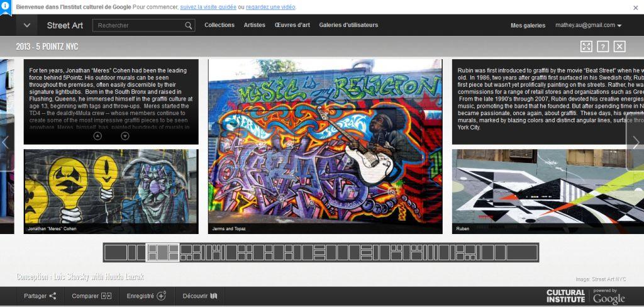Select the highlighted panel in navigation strip
The width and height of the screenshot is (644, 307).
[163, 252]
